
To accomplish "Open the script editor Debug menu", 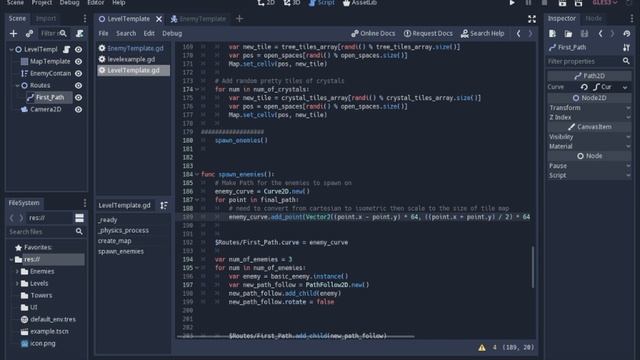I will coord(172,33).
